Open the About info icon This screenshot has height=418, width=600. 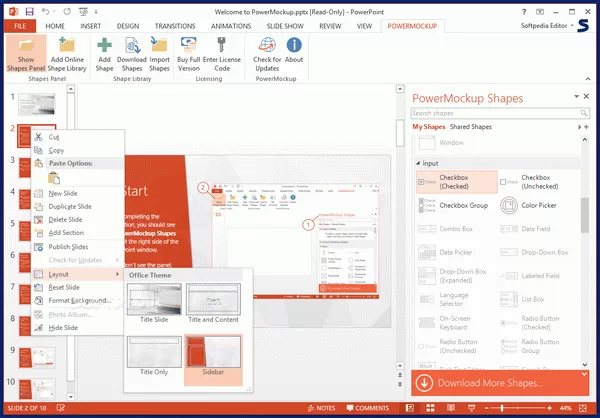click(294, 45)
